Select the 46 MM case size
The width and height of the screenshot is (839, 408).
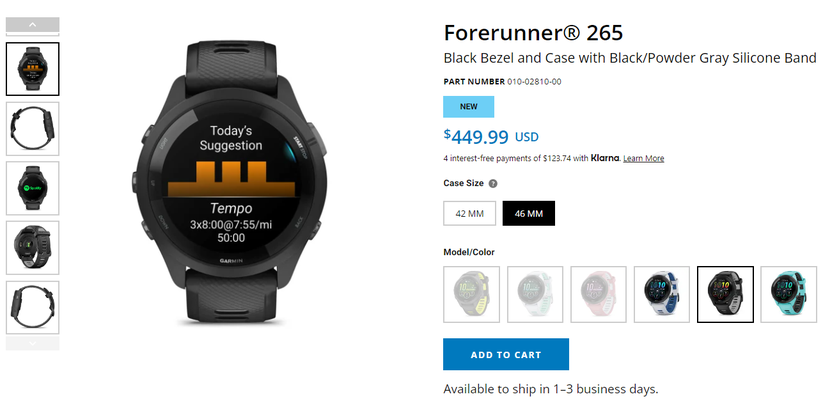pyautogui.click(x=529, y=213)
